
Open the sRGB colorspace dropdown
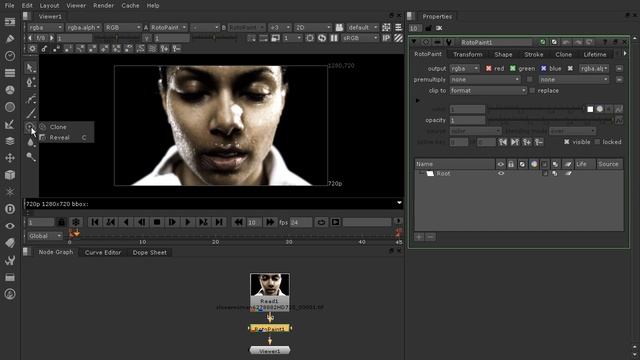coord(360,38)
